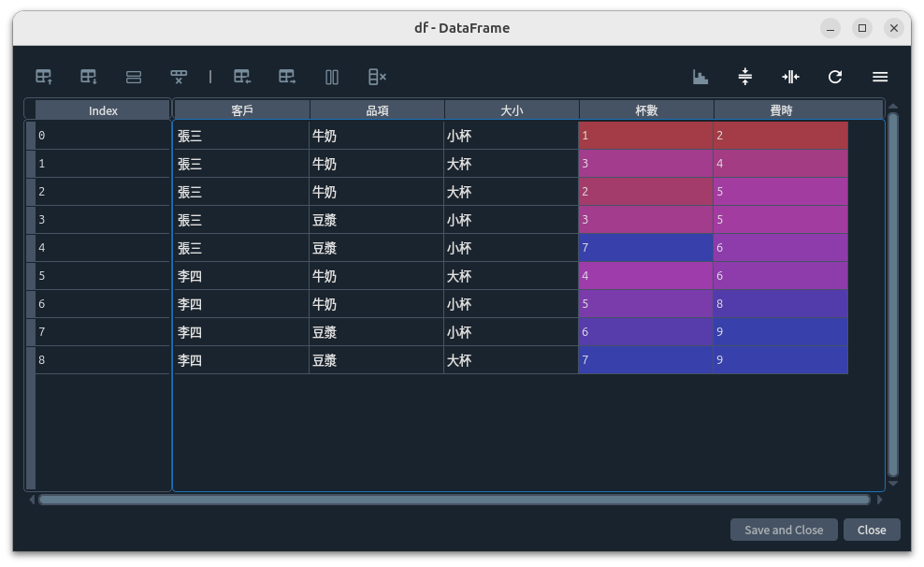Click 小杯 cell in row 4
Viewport: 924px width, 567px height.
tap(511, 248)
